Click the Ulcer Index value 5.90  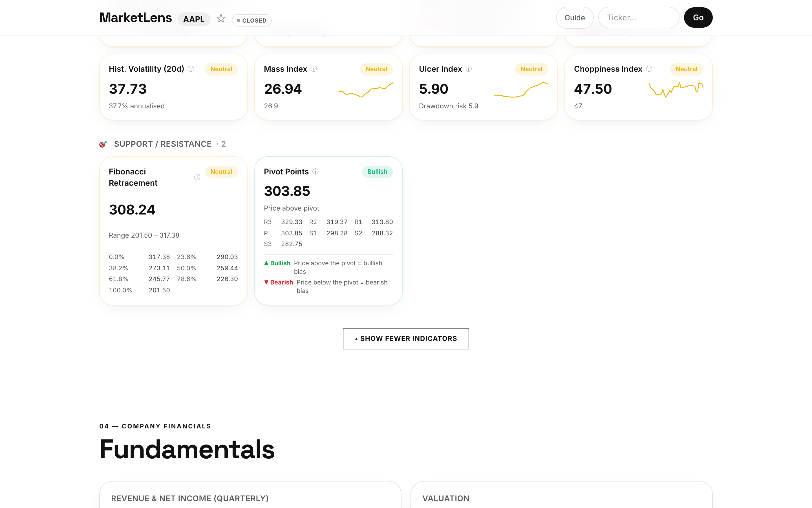point(434,89)
